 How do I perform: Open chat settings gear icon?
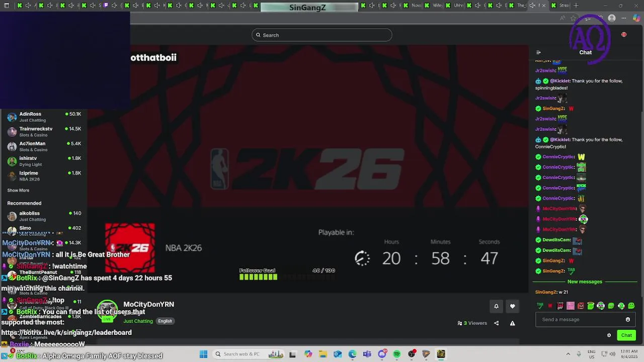[x=609, y=335]
